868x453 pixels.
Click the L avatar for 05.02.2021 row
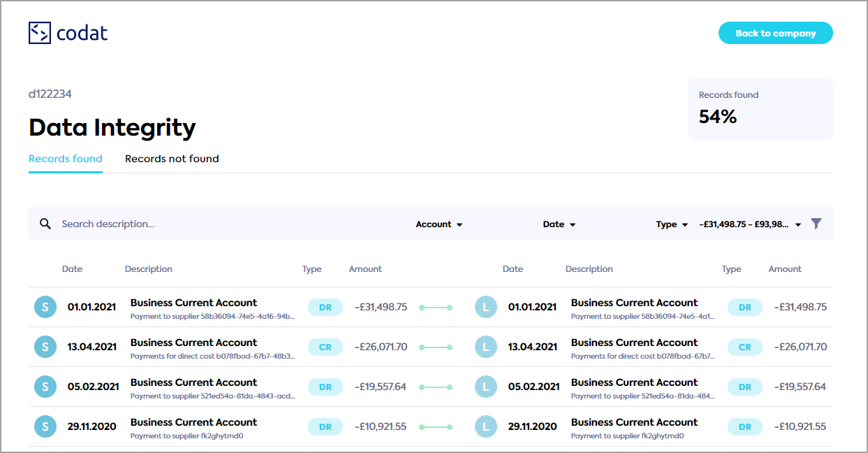(486, 387)
